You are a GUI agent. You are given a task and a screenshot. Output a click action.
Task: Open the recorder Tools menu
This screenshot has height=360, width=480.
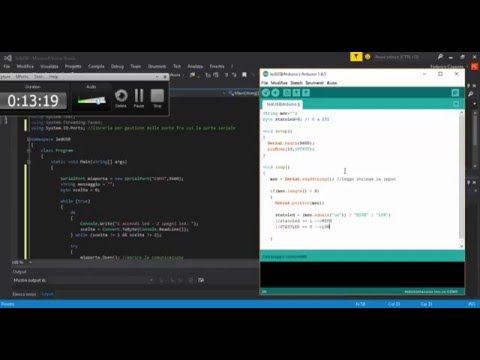pyautogui.click(x=40, y=77)
